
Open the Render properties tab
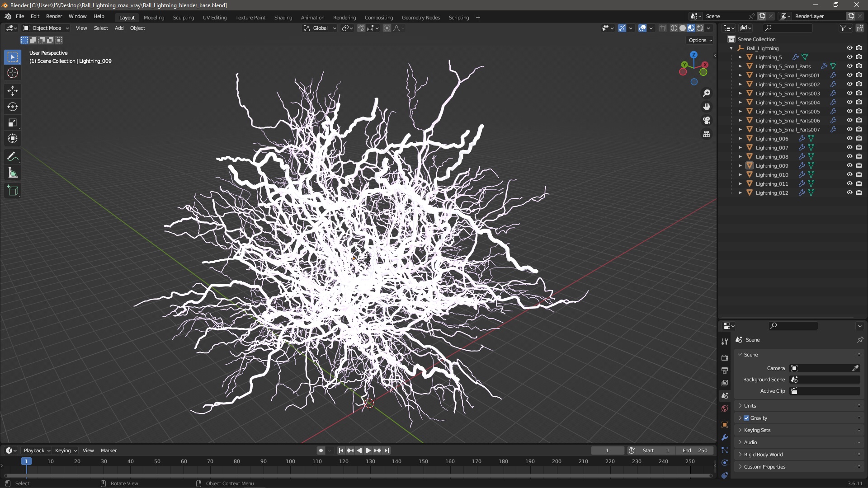click(x=725, y=357)
